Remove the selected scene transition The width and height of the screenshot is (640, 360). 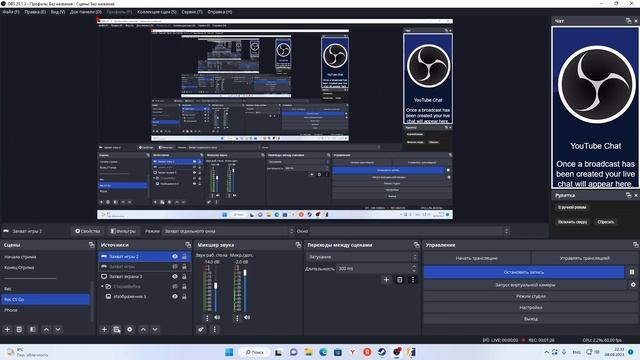400,280
